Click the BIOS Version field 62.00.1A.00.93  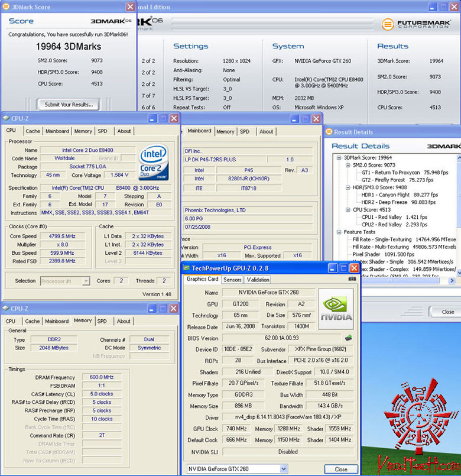click(281, 338)
